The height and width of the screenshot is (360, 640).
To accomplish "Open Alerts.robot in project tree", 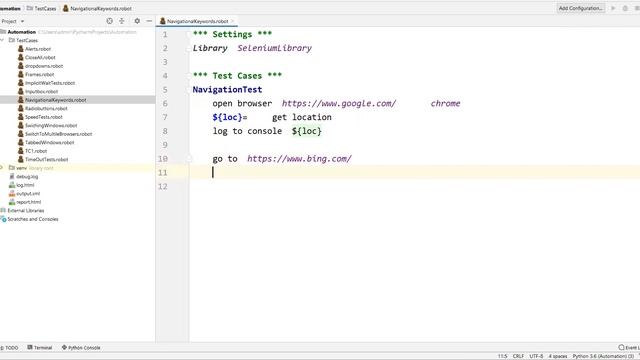I will (38, 49).
